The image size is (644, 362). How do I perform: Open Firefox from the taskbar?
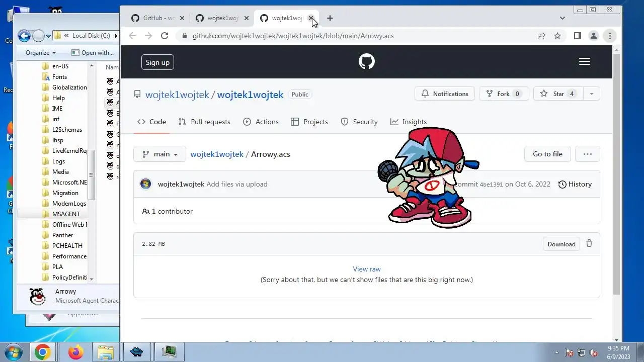[76, 352]
